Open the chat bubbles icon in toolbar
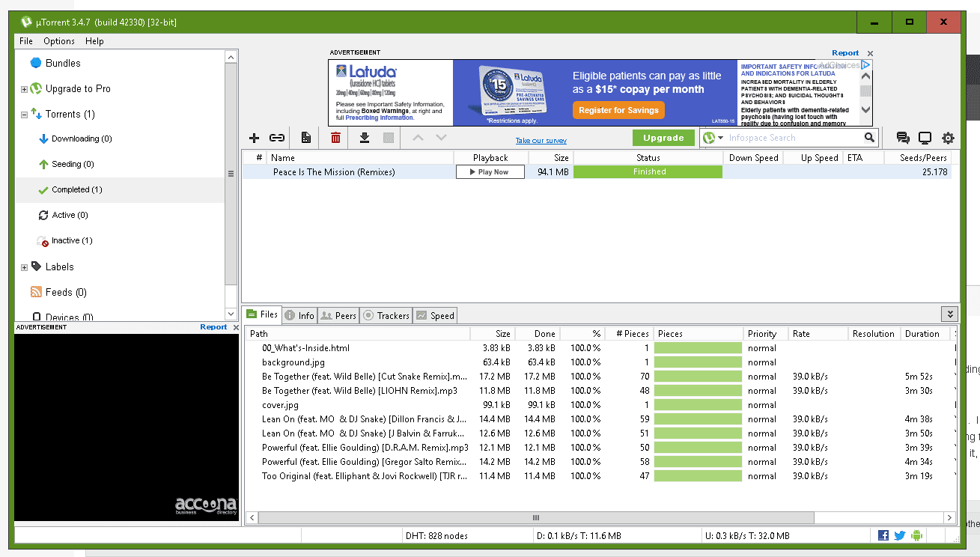Viewport: 980px width, 557px height. (903, 138)
